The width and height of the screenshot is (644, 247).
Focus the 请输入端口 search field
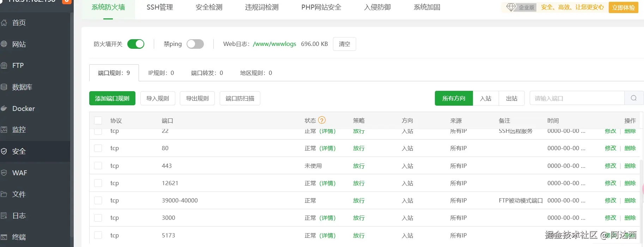[x=577, y=98]
